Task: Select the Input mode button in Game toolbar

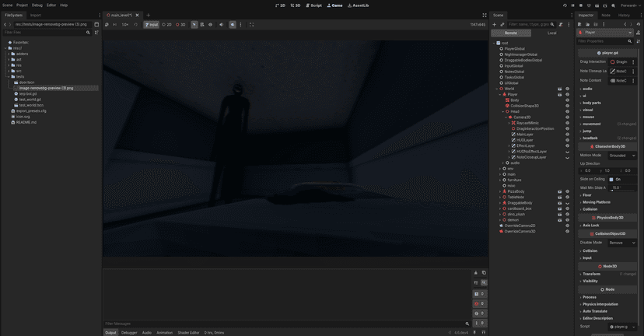Action: pos(151,24)
